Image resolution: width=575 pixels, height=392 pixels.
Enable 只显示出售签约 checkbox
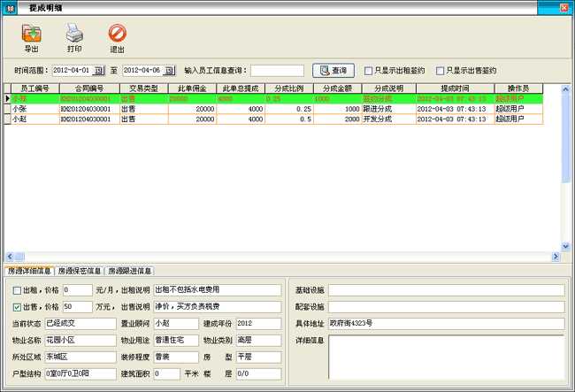click(x=440, y=70)
